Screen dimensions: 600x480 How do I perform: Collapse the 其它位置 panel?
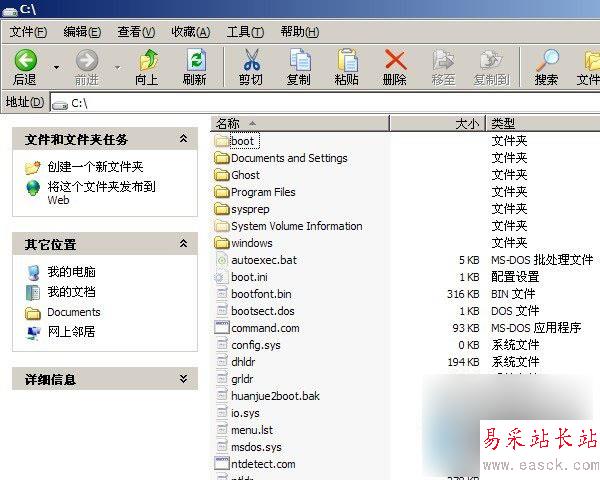coord(184,243)
